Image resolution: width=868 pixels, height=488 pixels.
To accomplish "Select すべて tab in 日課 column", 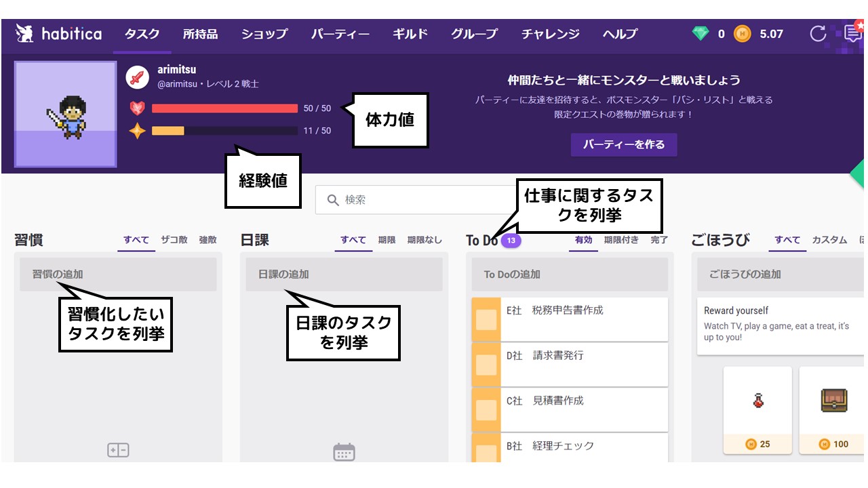I will (353, 240).
